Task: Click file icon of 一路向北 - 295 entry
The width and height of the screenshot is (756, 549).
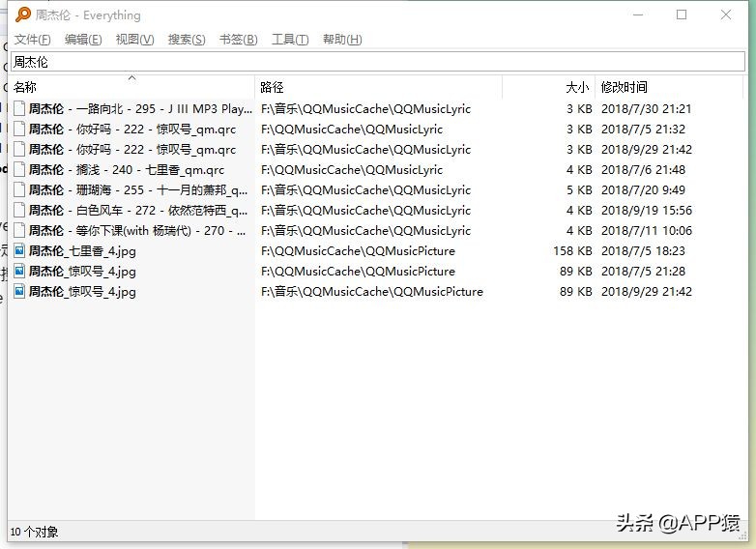Action: click(x=19, y=108)
